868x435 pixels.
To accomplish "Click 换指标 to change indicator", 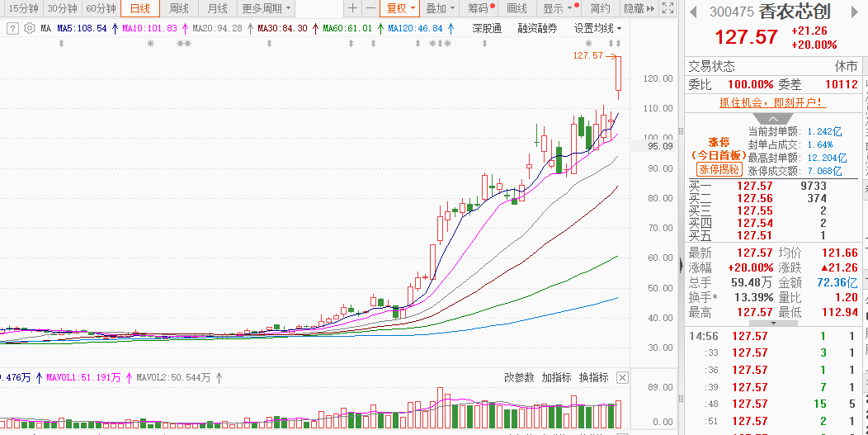I will [x=593, y=377].
